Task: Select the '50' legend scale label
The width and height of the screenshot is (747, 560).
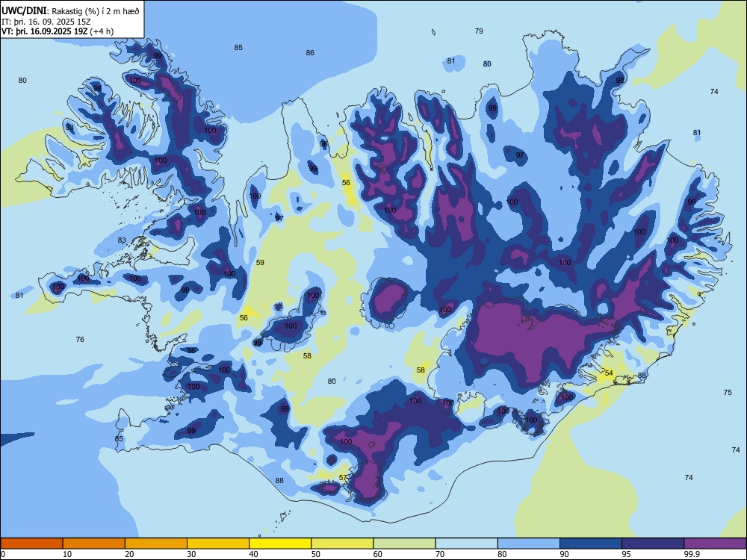Action: [316, 554]
